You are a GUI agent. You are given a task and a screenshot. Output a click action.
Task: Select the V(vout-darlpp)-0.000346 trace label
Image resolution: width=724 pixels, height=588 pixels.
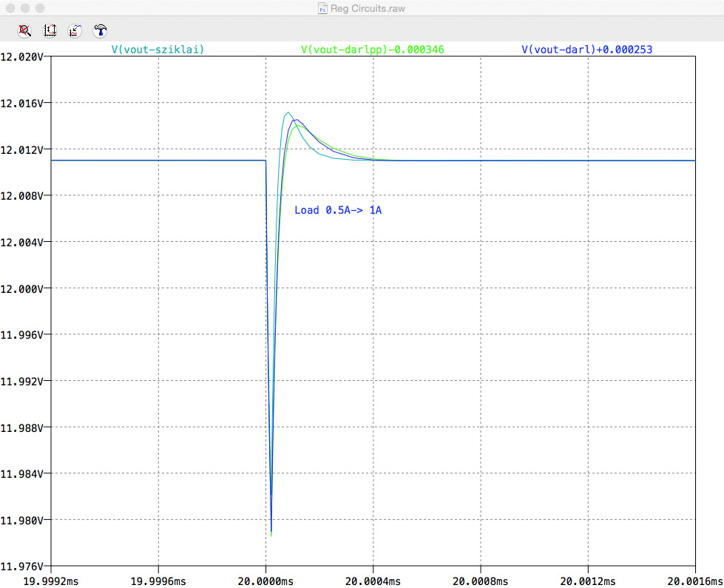point(373,50)
